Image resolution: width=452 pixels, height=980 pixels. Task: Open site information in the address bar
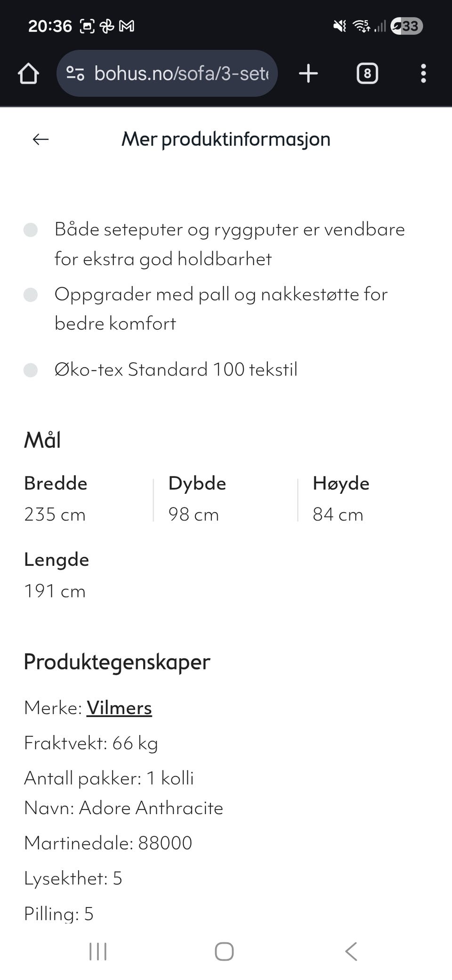click(x=75, y=73)
